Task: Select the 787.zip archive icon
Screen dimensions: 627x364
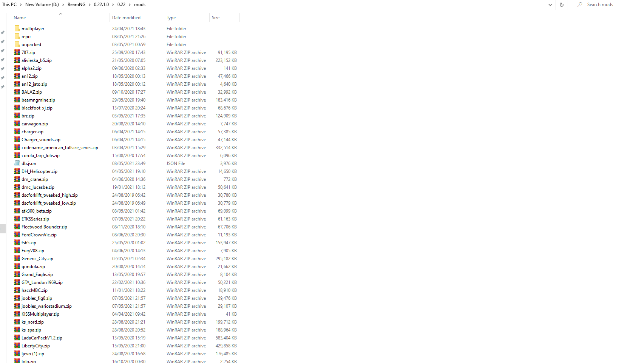Action: coord(17,52)
